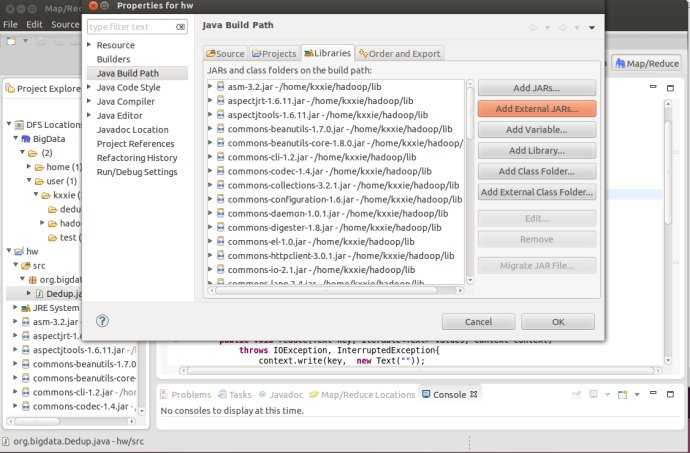Click the Add Variable button

click(537, 130)
